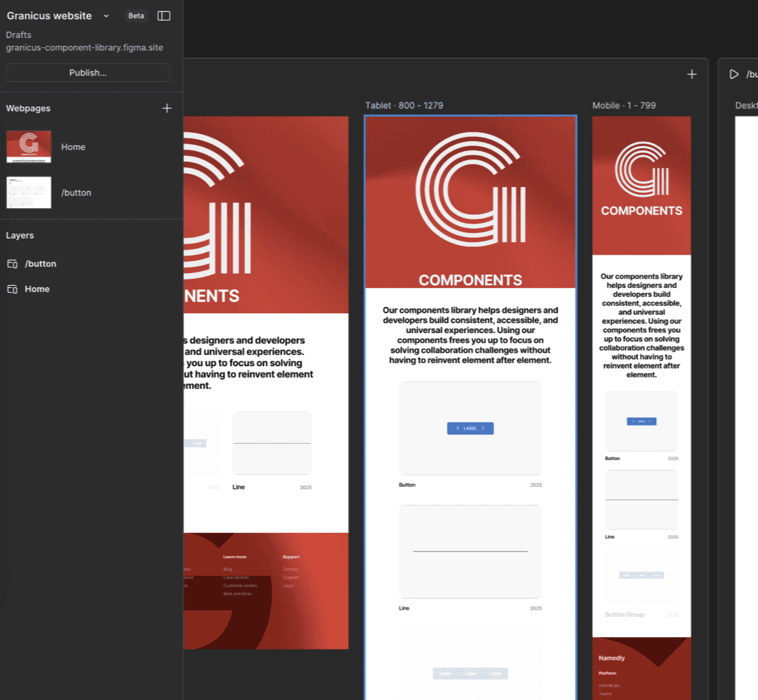Click the Publish button
This screenshot has width=758, height=700.
tap(88, 73)
